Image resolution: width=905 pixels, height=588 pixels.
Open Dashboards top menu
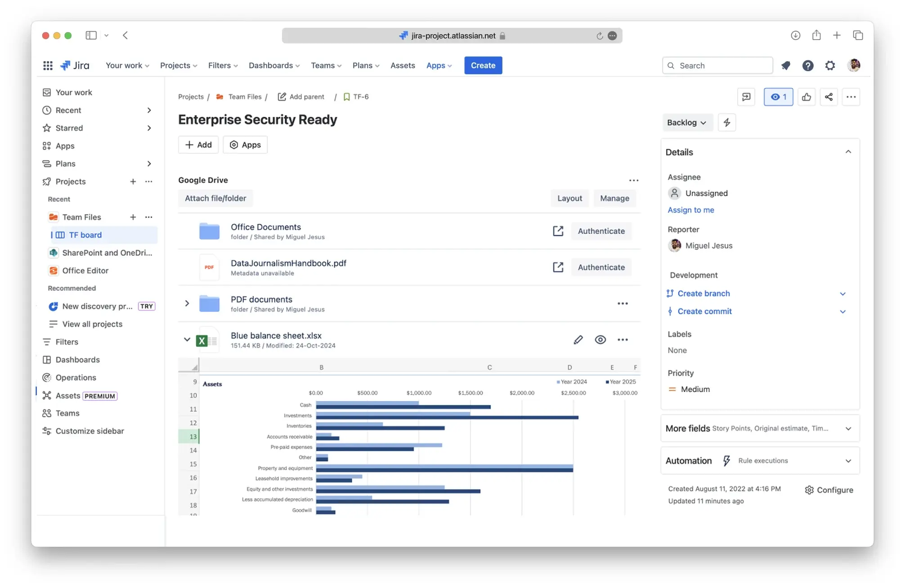[274, 66]
